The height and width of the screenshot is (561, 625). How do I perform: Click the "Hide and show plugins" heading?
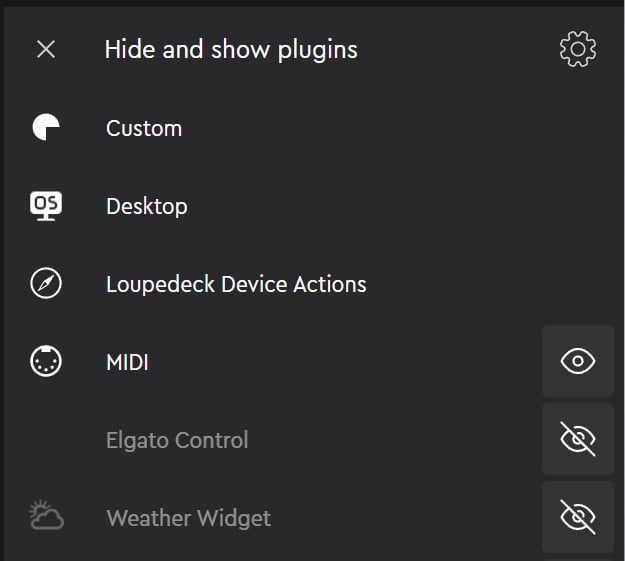[x=231, y=49]
